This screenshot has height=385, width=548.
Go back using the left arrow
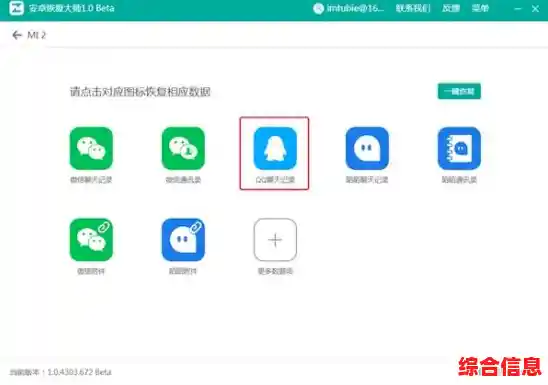(17, 35)
